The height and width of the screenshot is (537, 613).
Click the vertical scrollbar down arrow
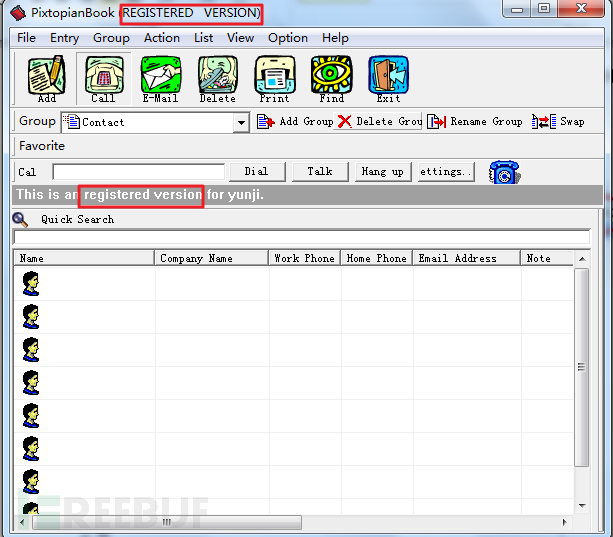(582, 506)
